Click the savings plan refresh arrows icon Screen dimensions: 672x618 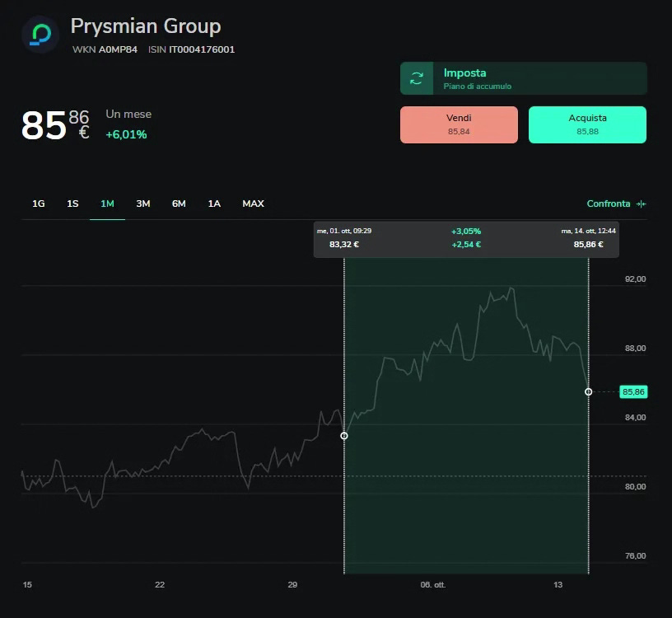tap(416, 78)
